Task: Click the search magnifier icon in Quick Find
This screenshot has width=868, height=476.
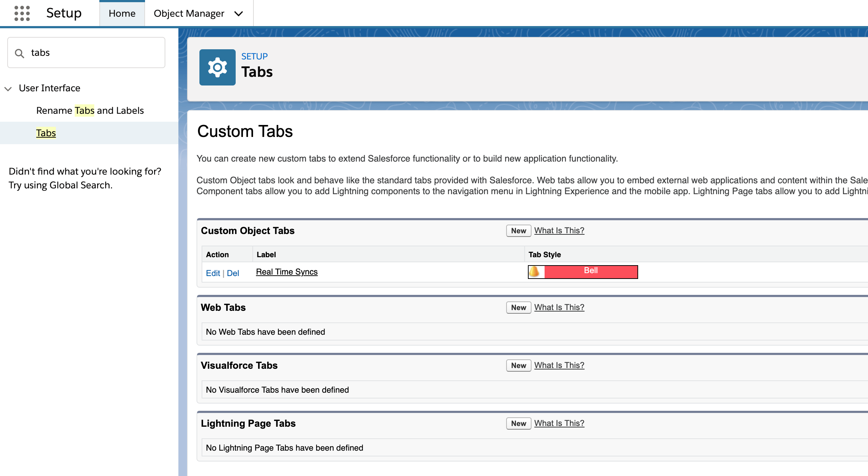Action: click(x=20, y=53)
